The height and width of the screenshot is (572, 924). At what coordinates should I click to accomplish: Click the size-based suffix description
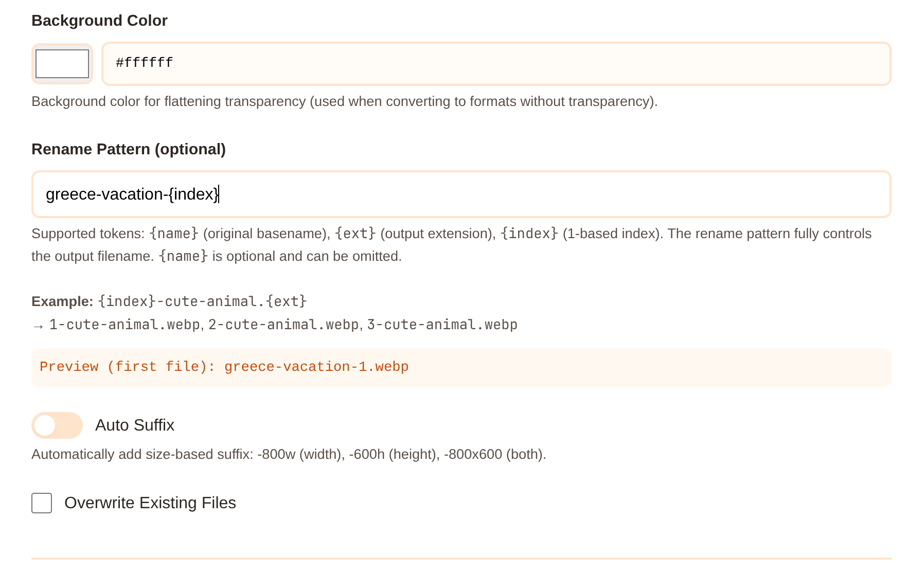coord(288,454)
